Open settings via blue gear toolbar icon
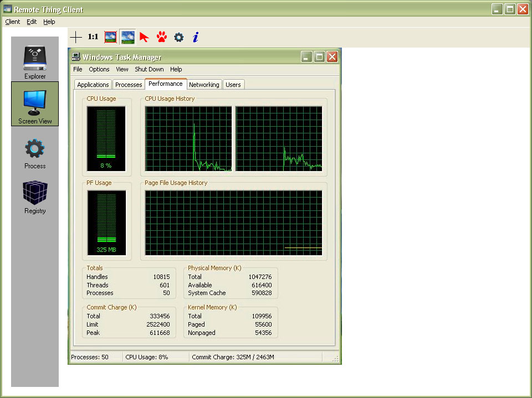The image size is (532, 398). (179, 37)
